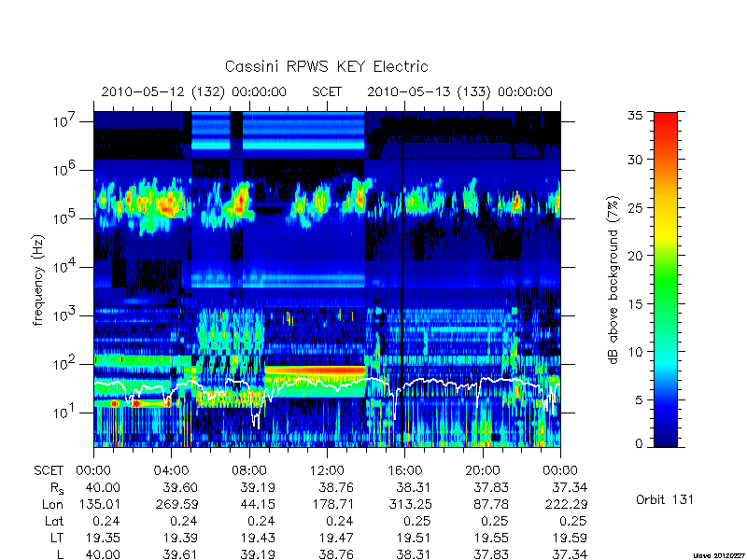
Task: Click the LT value "19.35"
Action: click(103, 538)
